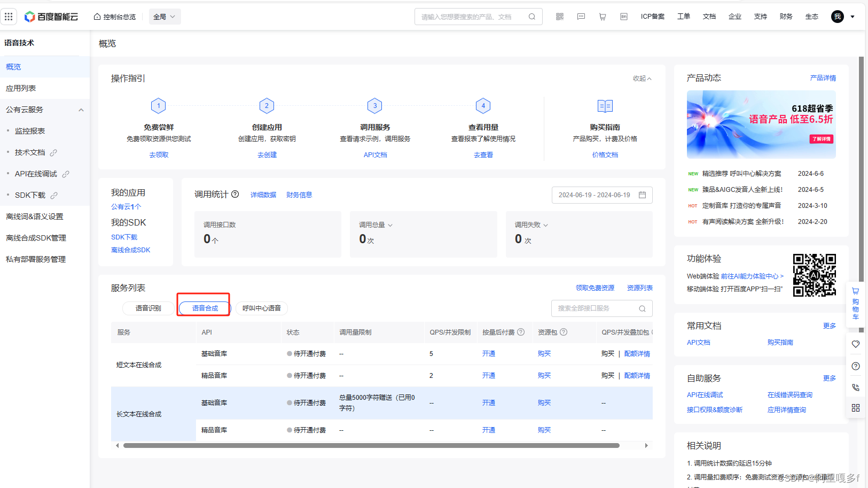868x488 pixels.
Task: Click the 618超省季 promo banner
Action: [x=761, y=125]
